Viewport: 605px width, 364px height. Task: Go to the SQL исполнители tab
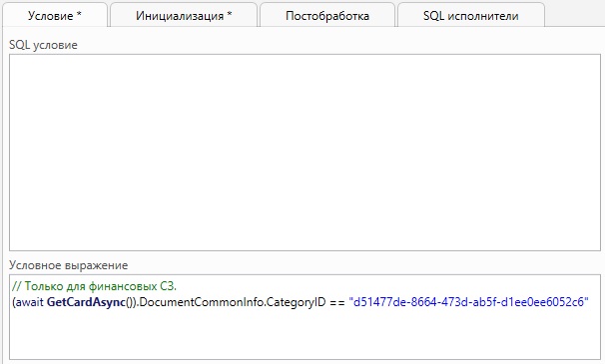pos(471,15)
